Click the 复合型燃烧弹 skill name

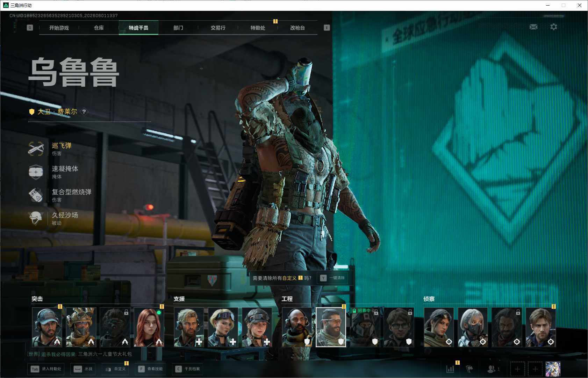pos(72,192)
